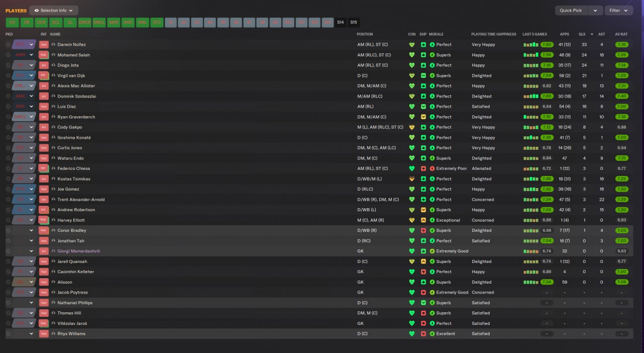Click the sharpness icon for Ryan Gravenberch
This screenshot has width=644, height=353.
[423, 117]
